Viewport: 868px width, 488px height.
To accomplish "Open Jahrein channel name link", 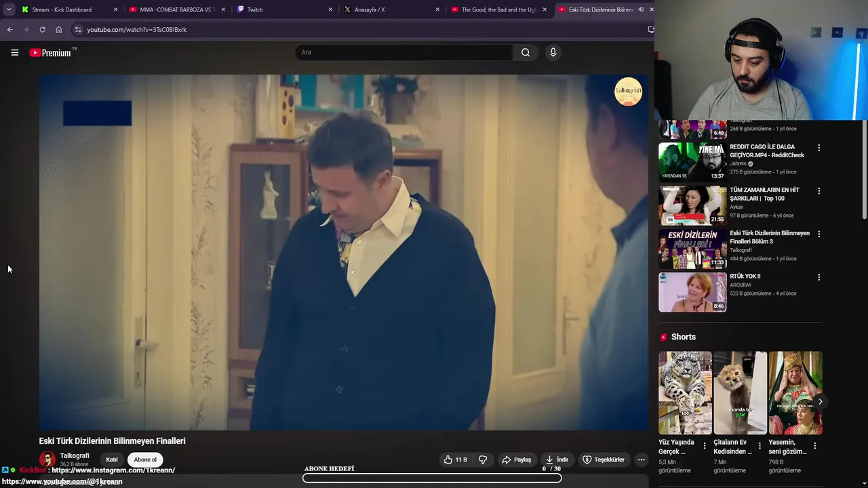I will click(x=738, y=163).
